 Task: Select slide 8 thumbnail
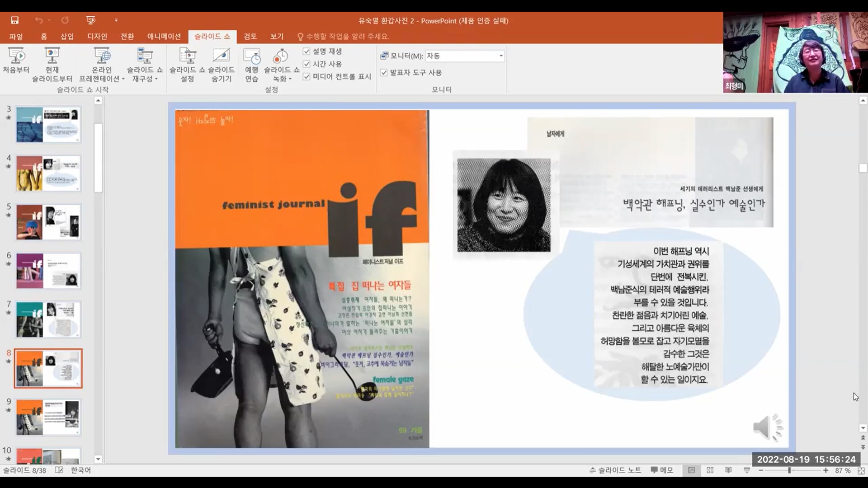click(48, 369)
